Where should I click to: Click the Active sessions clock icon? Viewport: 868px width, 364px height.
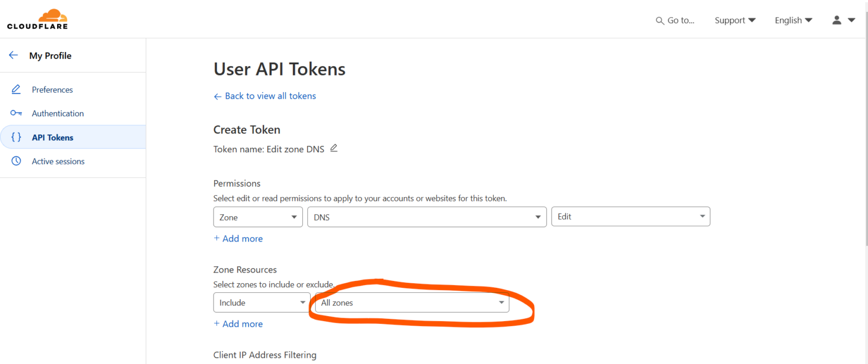(16, 161)
